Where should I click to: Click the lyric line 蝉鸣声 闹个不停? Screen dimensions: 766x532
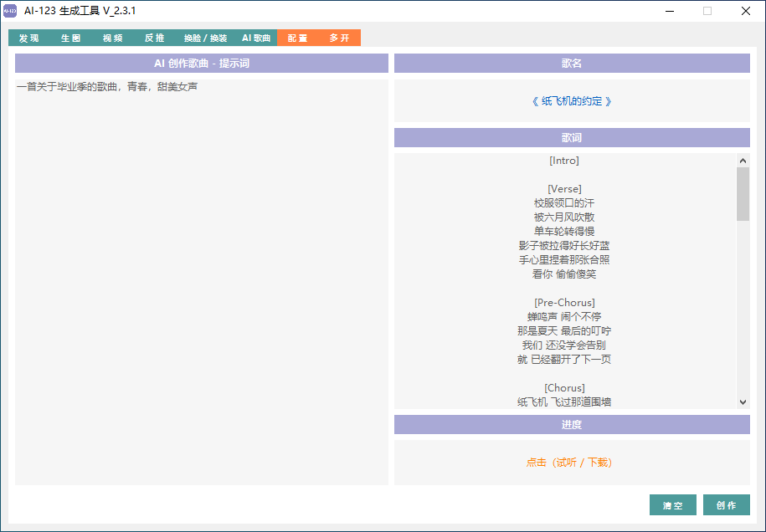[564, 317]
